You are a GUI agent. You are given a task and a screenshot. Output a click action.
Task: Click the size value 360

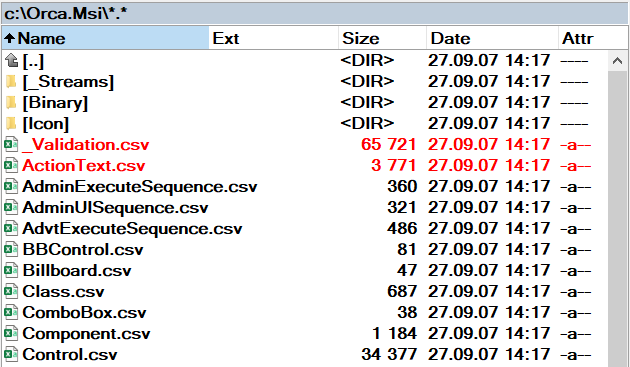click(x=402, y=186)
